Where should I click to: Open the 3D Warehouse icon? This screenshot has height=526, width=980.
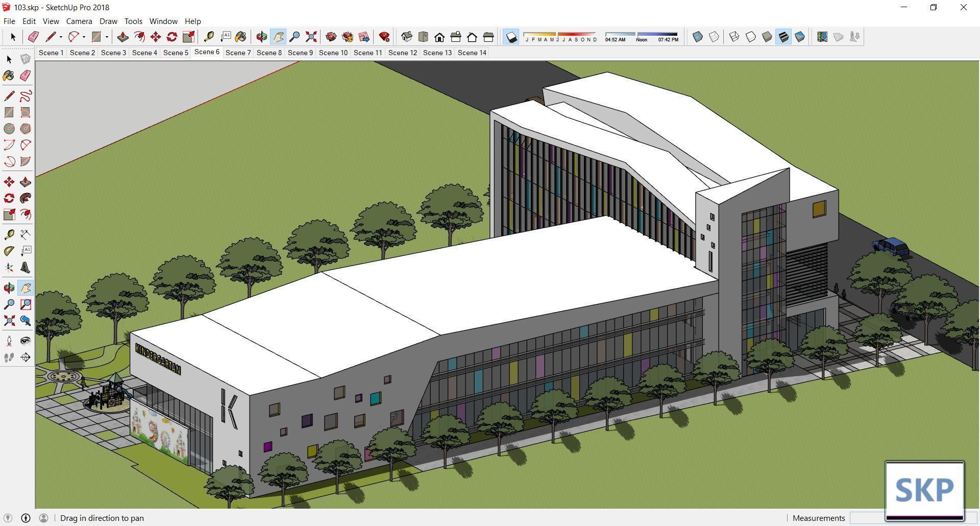(331, 37)
